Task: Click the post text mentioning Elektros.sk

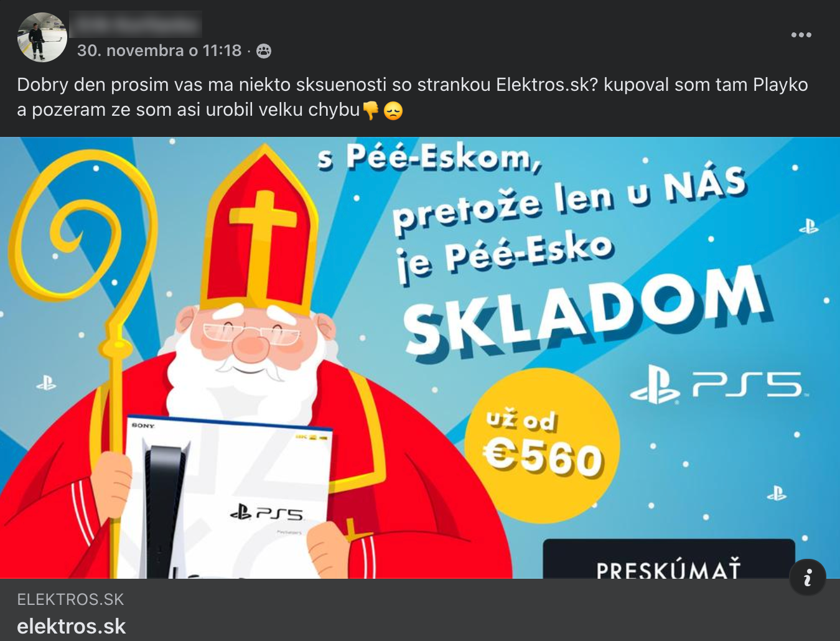Action: pyautogui.click(x=413, y=97)
